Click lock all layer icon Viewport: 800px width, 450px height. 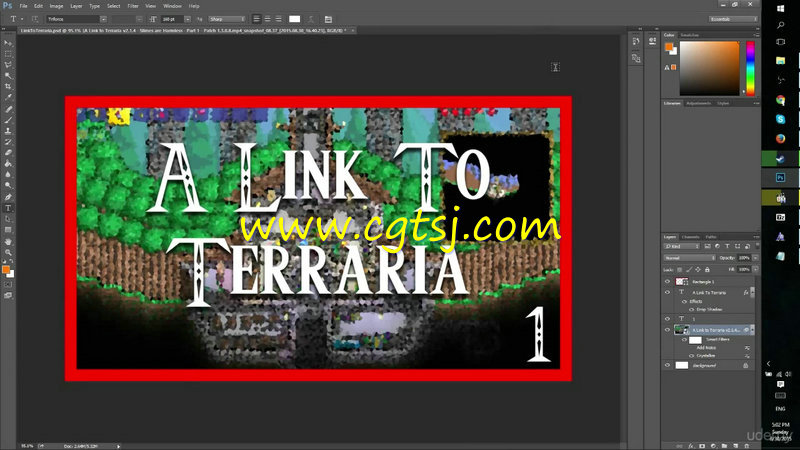707,269
